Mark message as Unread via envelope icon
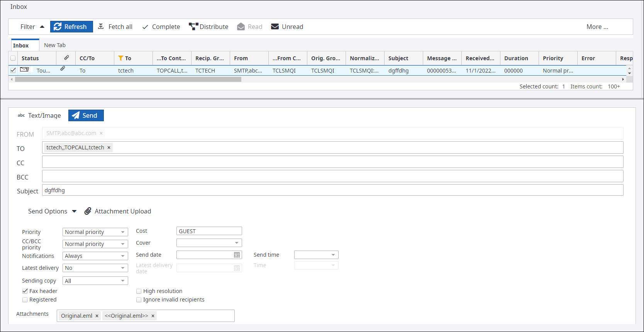The height and width of the screenshot is (332, 644). pyautogui.click(x=275, y=27)
